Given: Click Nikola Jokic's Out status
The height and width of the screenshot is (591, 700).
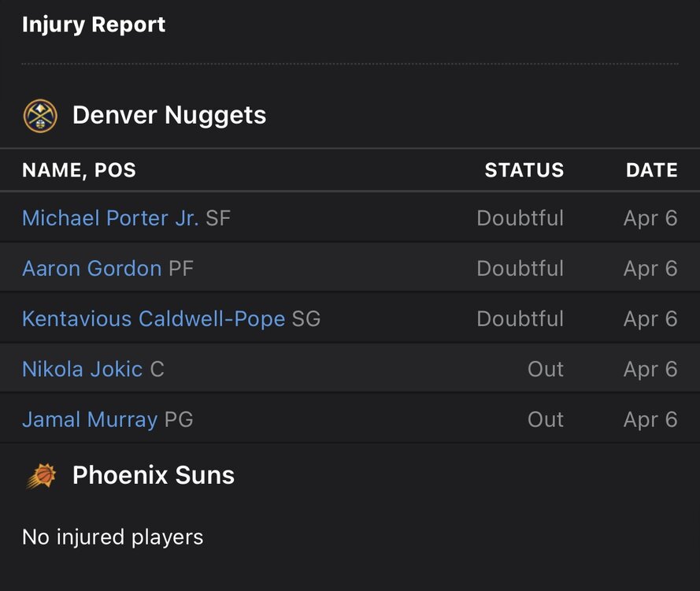Looking at the screenshot, I should (545, 370).
